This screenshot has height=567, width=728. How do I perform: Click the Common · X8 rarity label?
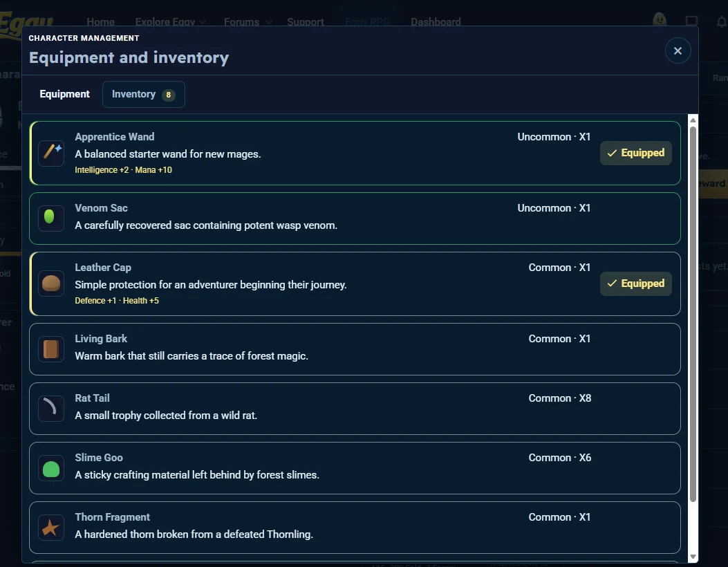(560, 398)
